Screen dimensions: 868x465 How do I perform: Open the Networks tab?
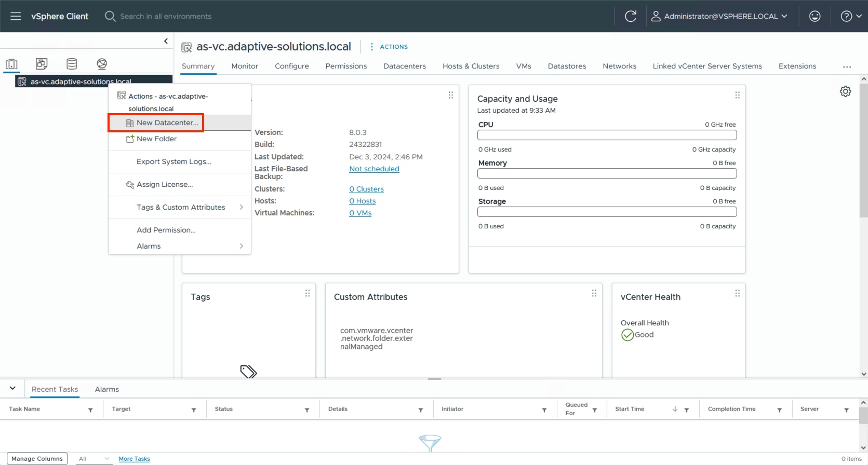click(619, 66)
